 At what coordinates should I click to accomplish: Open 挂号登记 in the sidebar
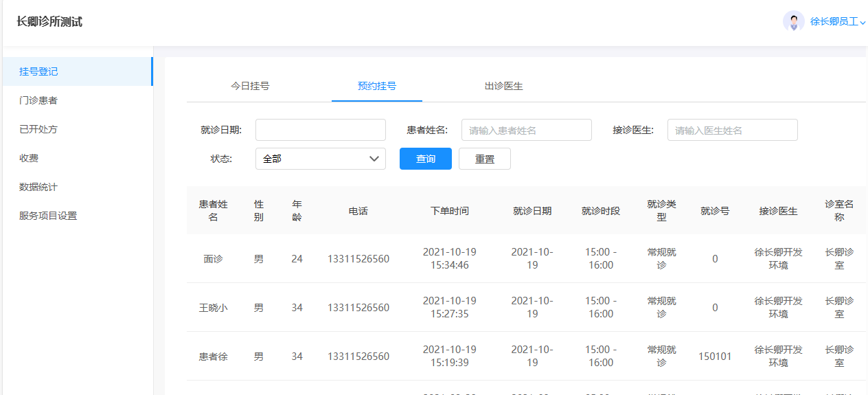pos(77,71)
